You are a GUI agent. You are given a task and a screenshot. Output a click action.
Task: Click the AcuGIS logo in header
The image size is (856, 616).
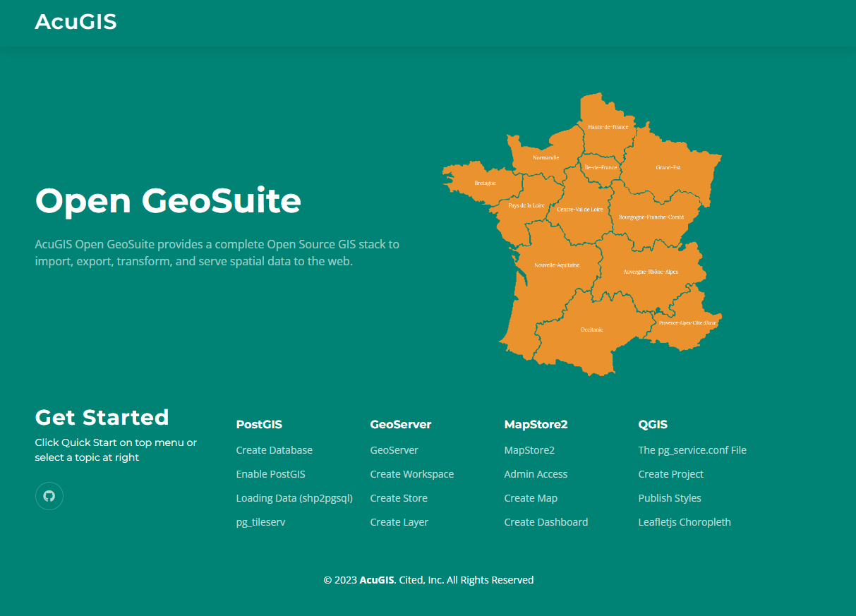tap(76, 23)
